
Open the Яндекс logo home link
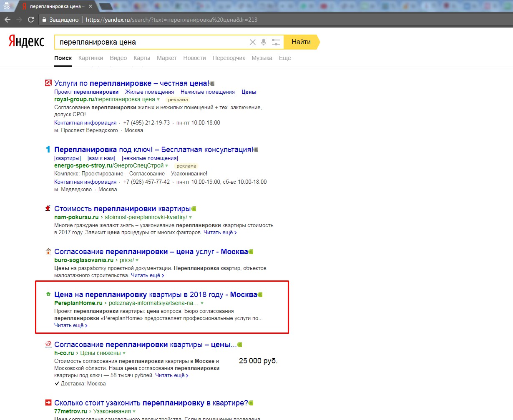click(x=26, y=42)
